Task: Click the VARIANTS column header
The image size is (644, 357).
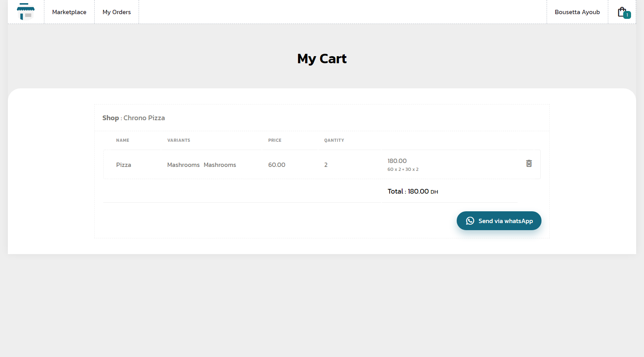Action: [x=179, y=140]
